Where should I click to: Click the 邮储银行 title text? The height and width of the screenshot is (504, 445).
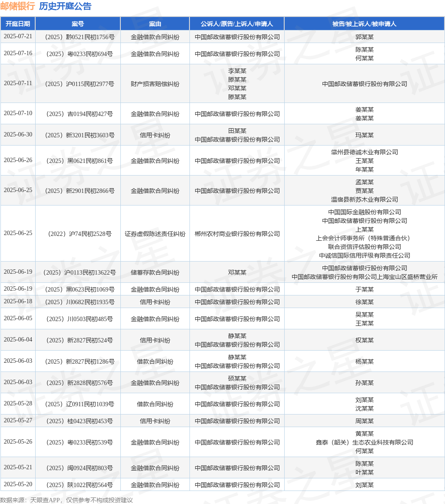[18, 6]
